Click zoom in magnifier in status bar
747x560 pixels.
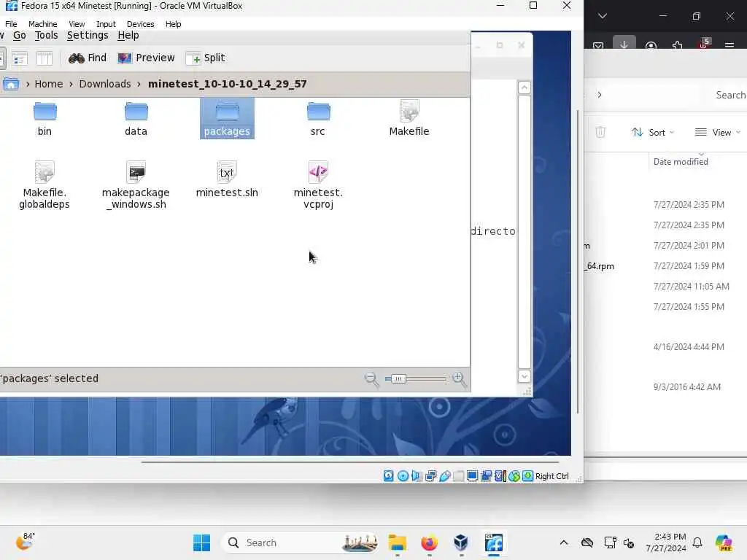(460, 379)
